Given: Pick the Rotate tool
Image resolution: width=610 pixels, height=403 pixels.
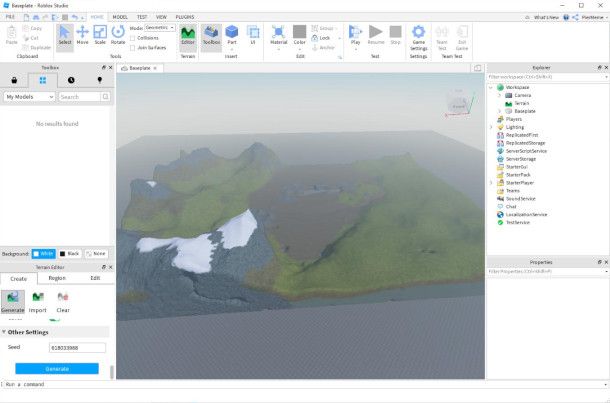Looking at the screenshot, I should pyautogui.click(x=118, y=35).
